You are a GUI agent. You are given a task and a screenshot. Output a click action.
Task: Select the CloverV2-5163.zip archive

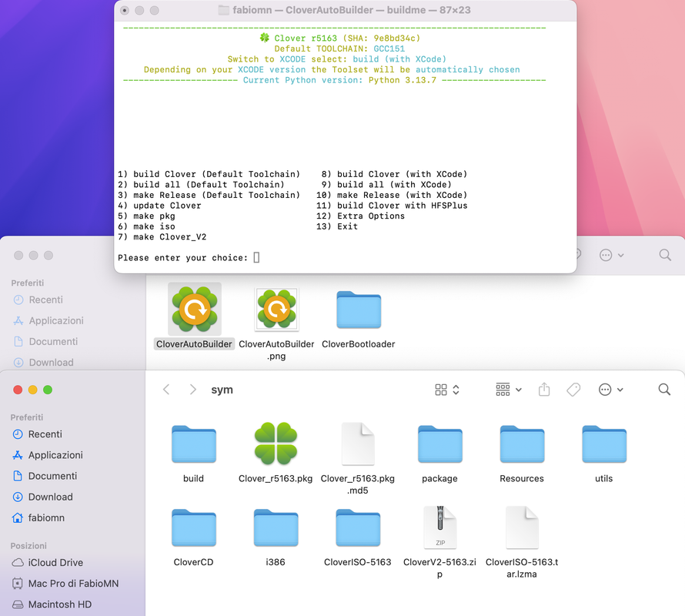point(440,527)
